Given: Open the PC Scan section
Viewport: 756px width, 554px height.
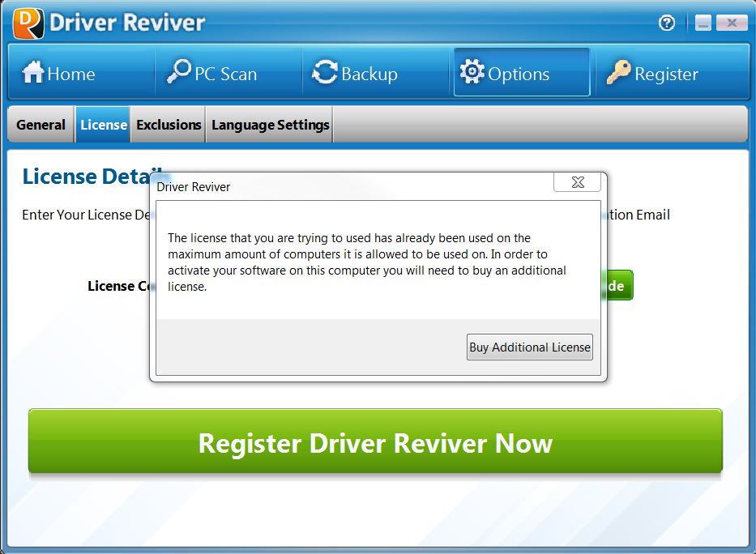Looking at the screenshot, I should (229, 72).
